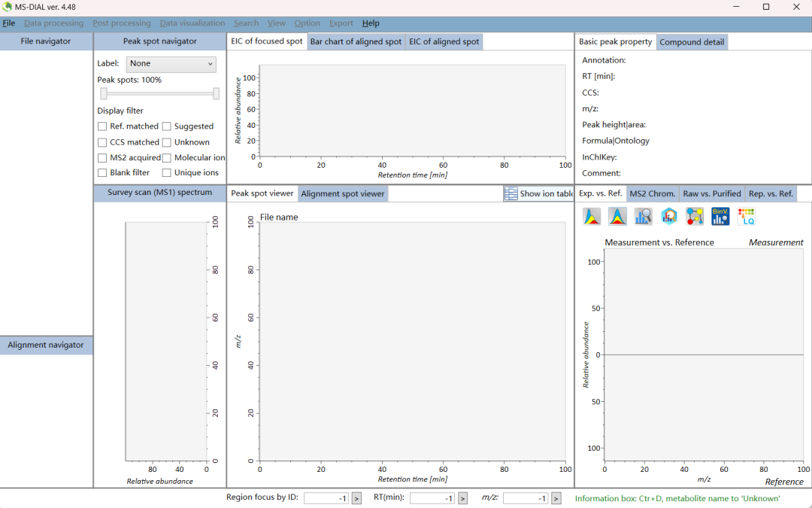Select the Compound detail tab

point(692,42)
